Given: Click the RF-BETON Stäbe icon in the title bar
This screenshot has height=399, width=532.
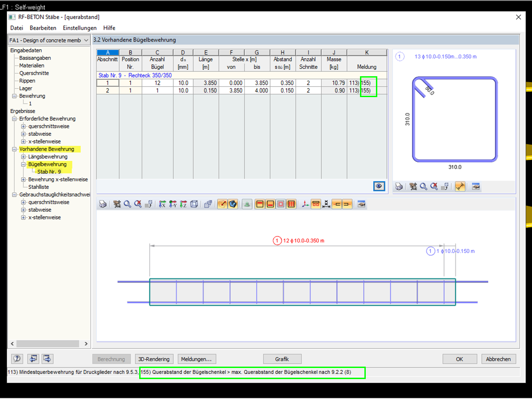Looking at the screenshot, I should (x=12, y=17).
